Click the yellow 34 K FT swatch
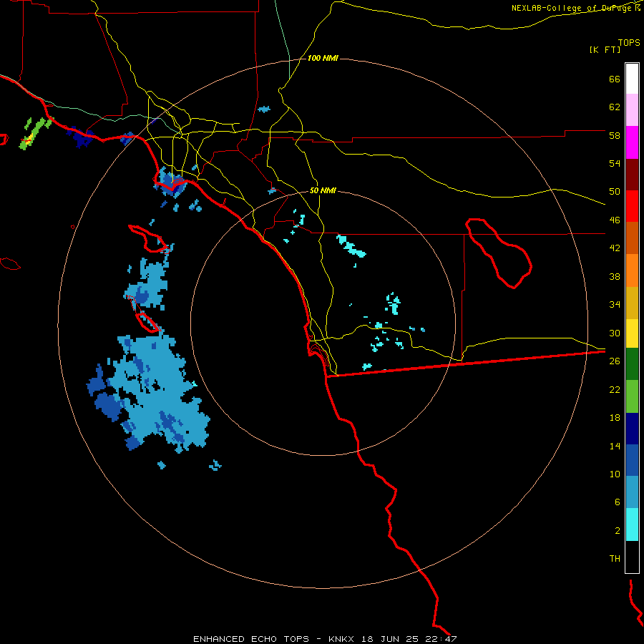The image size is (644, 644). (632, 333)
